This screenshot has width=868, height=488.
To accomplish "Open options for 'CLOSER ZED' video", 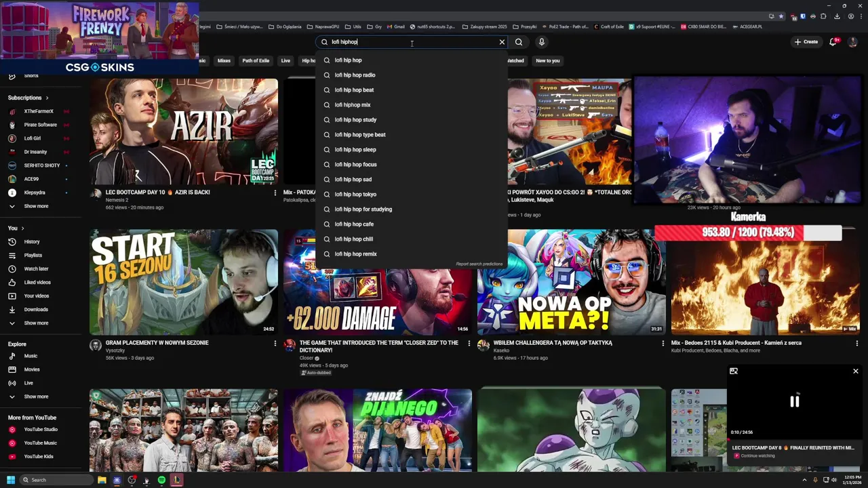I will [x=469, y=344].
